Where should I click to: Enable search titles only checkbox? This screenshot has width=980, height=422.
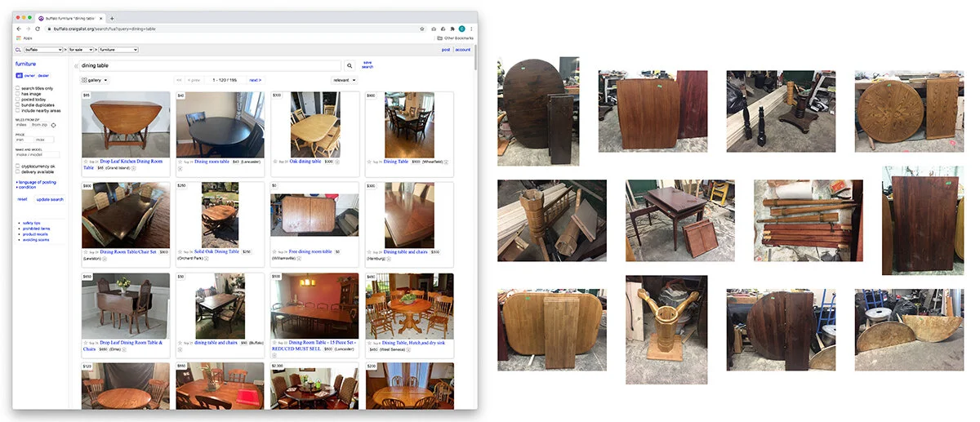[18, 88]
